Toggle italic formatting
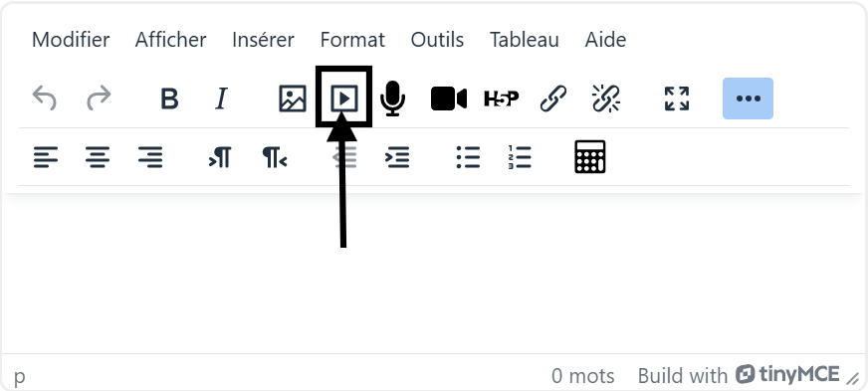The width and height of the screenshot is (868, 391). [x=221, y=99]
